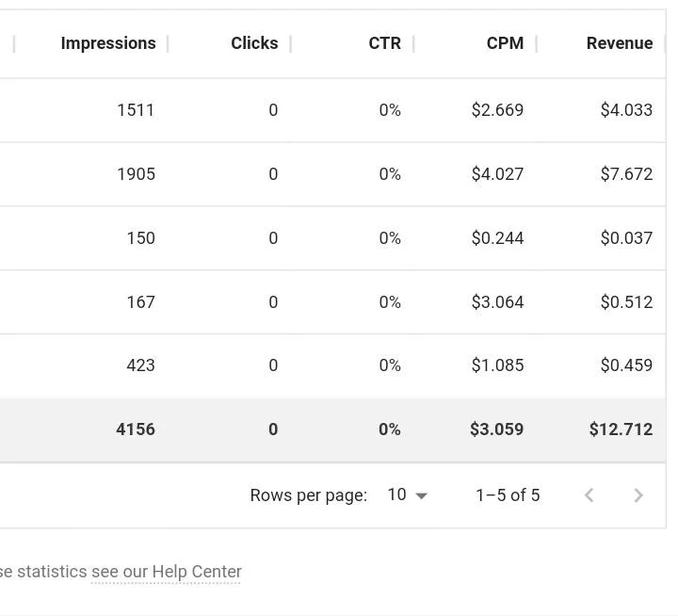Click the $0.037 revenue cell

(626, 238)
